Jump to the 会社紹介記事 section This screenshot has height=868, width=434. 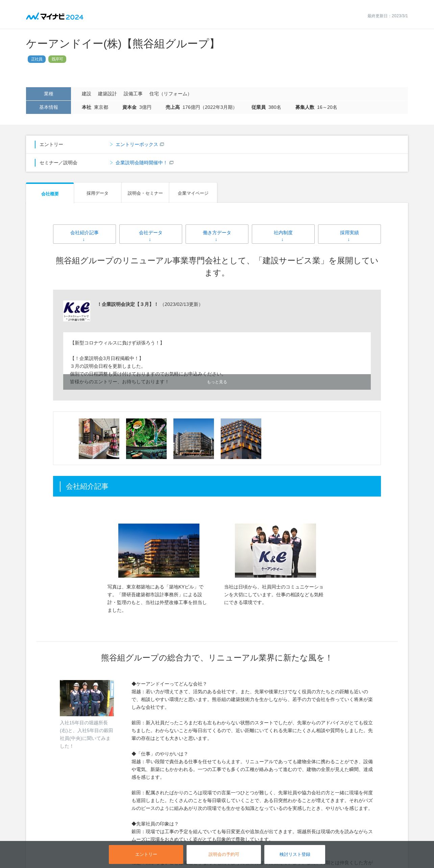coord(85,234)
